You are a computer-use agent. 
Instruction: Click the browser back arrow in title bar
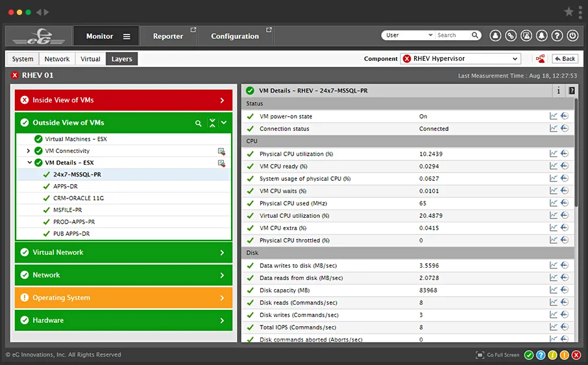pyautogui.click(x=38, y=12)
